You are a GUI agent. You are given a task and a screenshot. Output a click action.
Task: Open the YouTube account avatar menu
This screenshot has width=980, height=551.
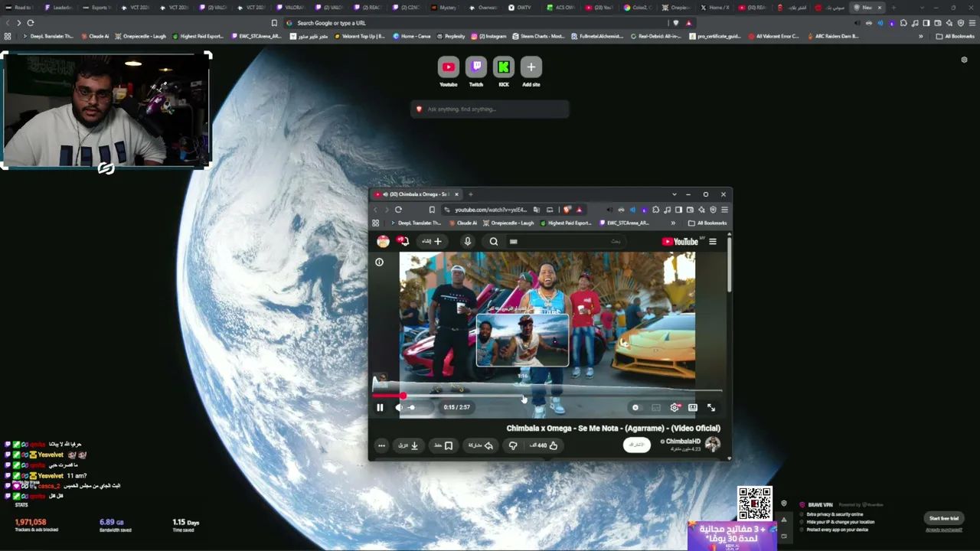coord(383,242)
